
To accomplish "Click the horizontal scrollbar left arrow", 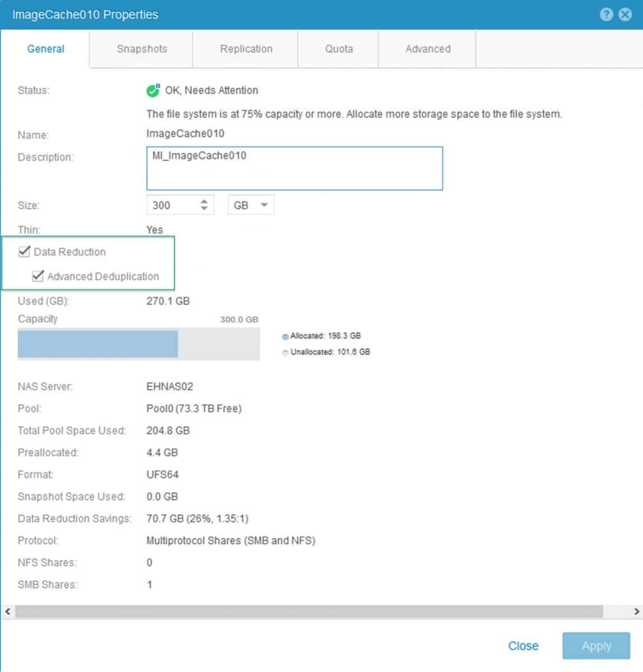I will tap(7, 612).
